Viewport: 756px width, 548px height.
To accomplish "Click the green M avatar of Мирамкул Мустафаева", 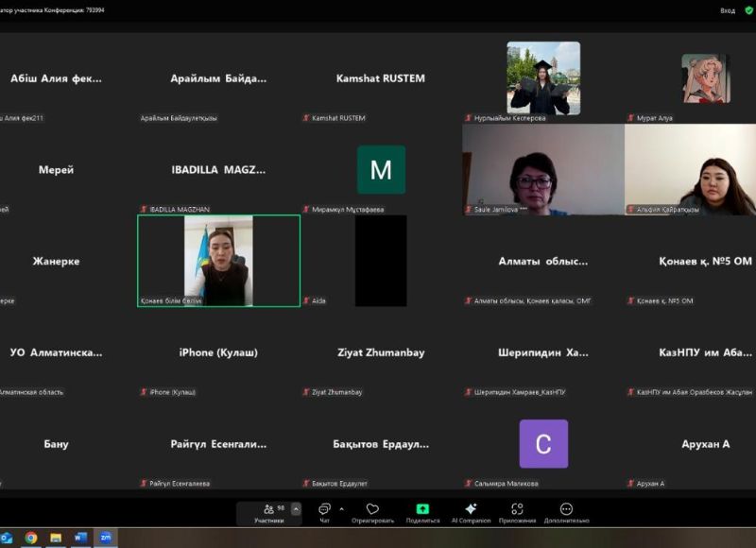I will 381,170.
